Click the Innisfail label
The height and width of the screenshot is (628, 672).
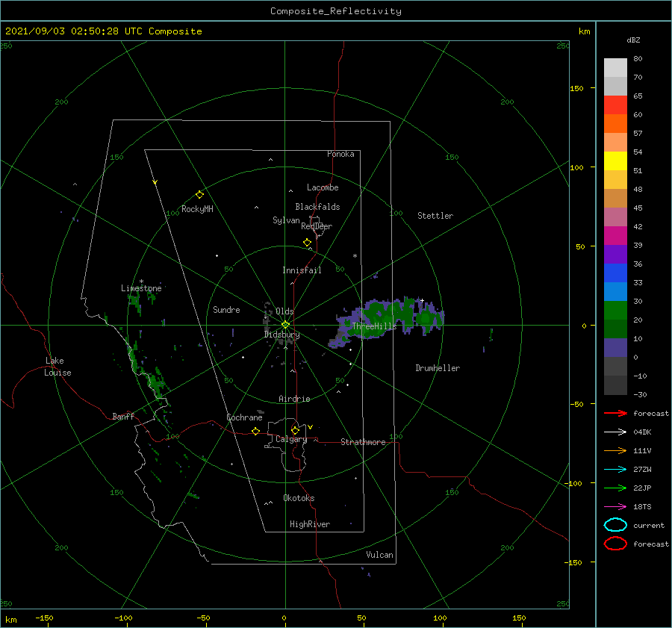pyautogui.click(x=302, y=270)
